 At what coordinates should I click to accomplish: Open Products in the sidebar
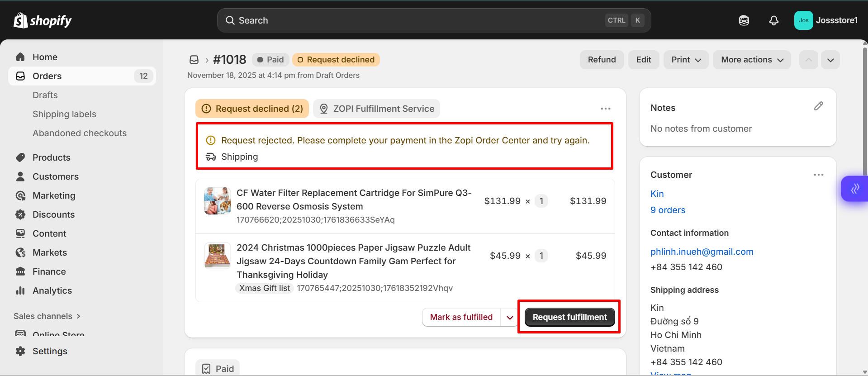click(51, 157)
